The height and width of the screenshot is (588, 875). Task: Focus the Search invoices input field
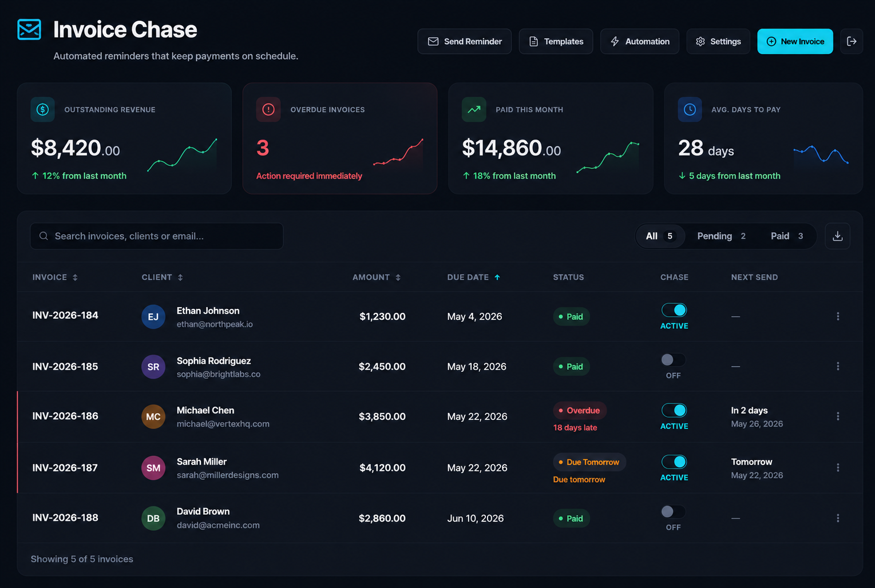(x=156, y=236)
